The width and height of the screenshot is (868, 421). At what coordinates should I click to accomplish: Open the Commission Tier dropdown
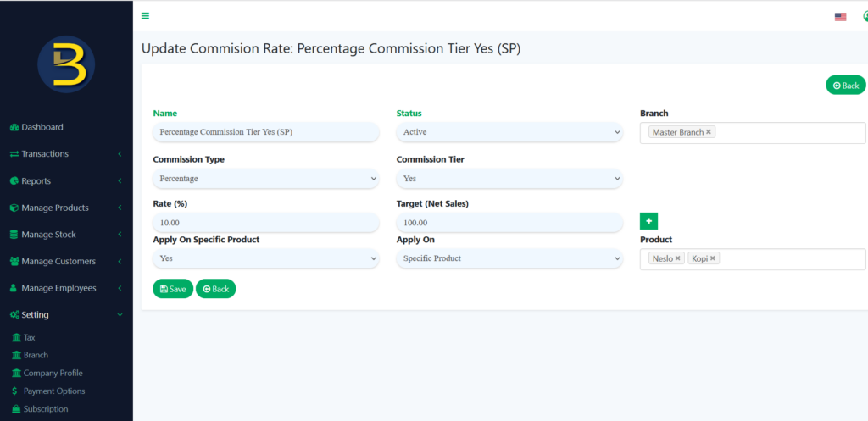pyautogui.click(x=509, y=179)
